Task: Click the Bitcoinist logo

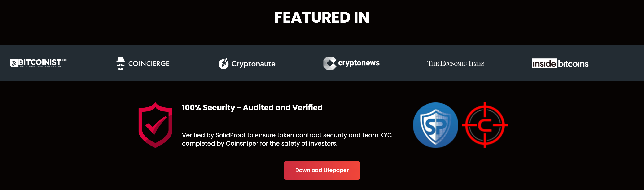Action: point(38,63)
